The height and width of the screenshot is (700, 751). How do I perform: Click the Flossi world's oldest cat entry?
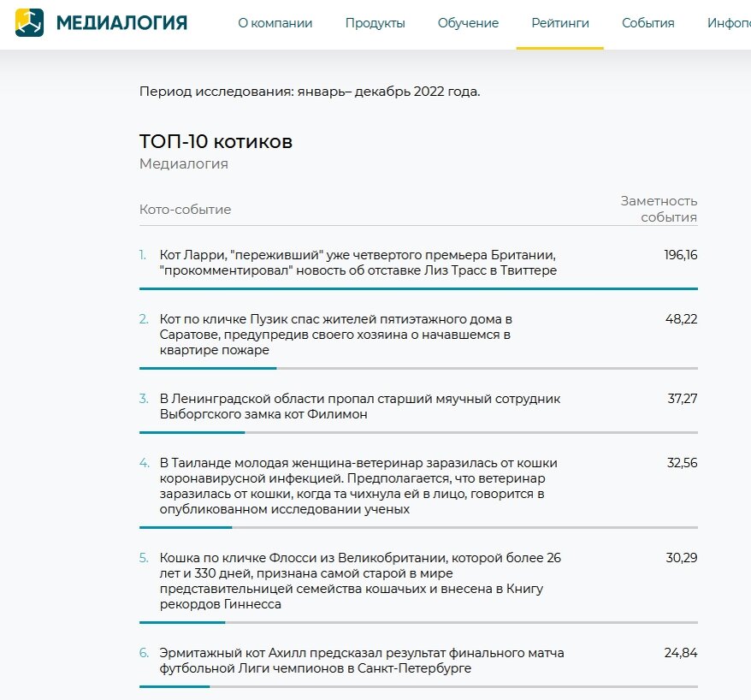pos(359,579)
